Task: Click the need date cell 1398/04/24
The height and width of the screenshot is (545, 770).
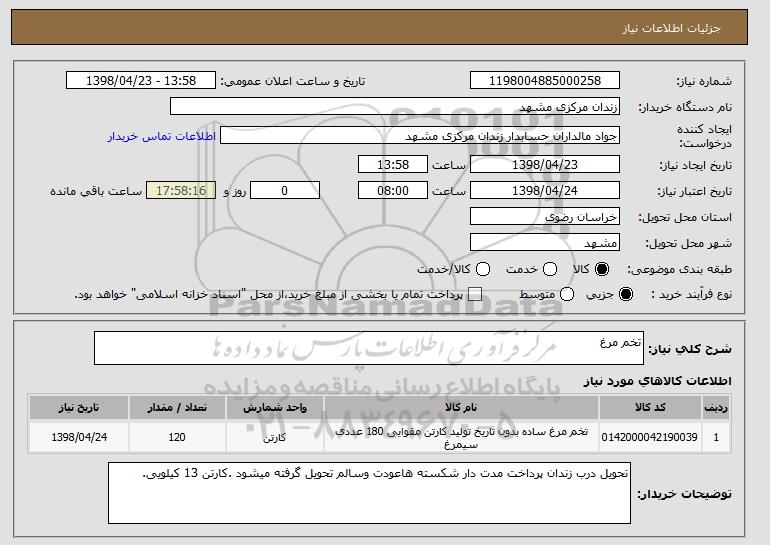Action: pos(79,437)
